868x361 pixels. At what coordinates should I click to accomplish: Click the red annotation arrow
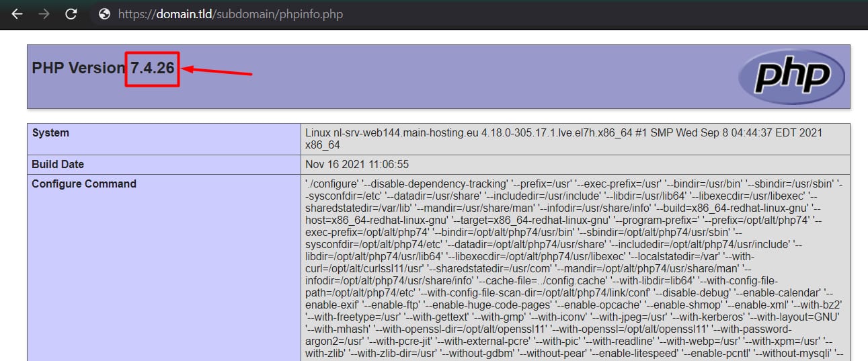(x=217, y=71)
